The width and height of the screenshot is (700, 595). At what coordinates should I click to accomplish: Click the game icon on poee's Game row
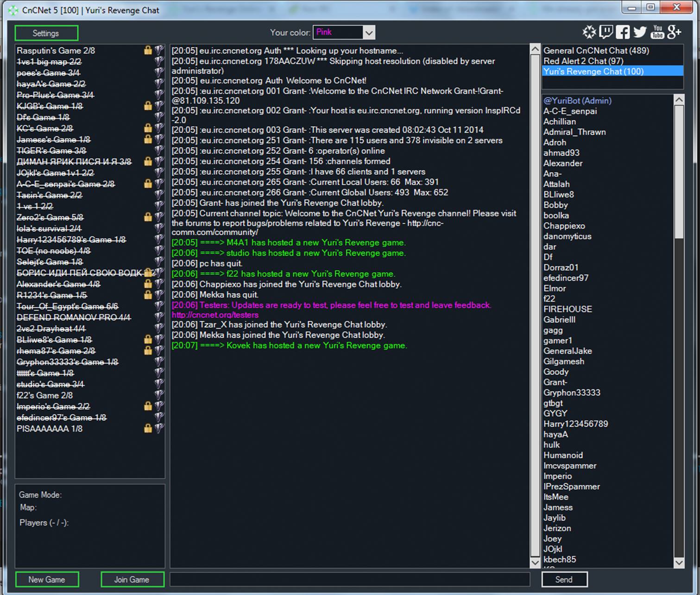(159, 72)
